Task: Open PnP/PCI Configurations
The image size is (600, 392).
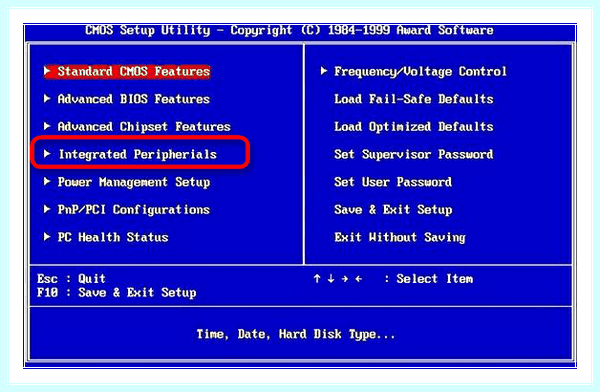Action: pyautogui.click(x=134, y=209)
